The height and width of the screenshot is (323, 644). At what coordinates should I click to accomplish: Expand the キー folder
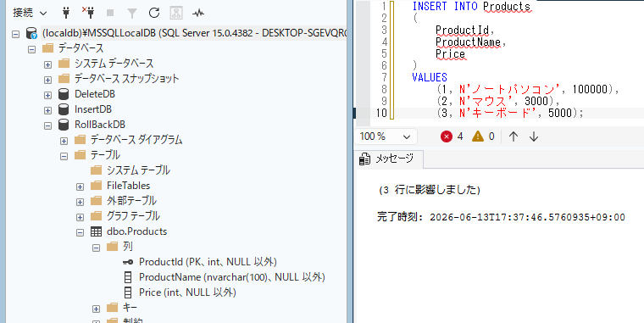click(96, 309)
